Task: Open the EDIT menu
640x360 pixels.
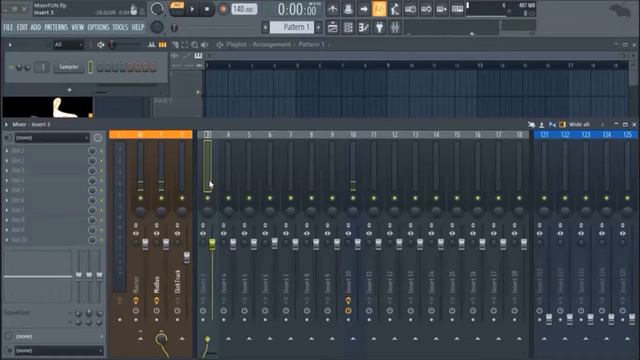Action: 22,27
